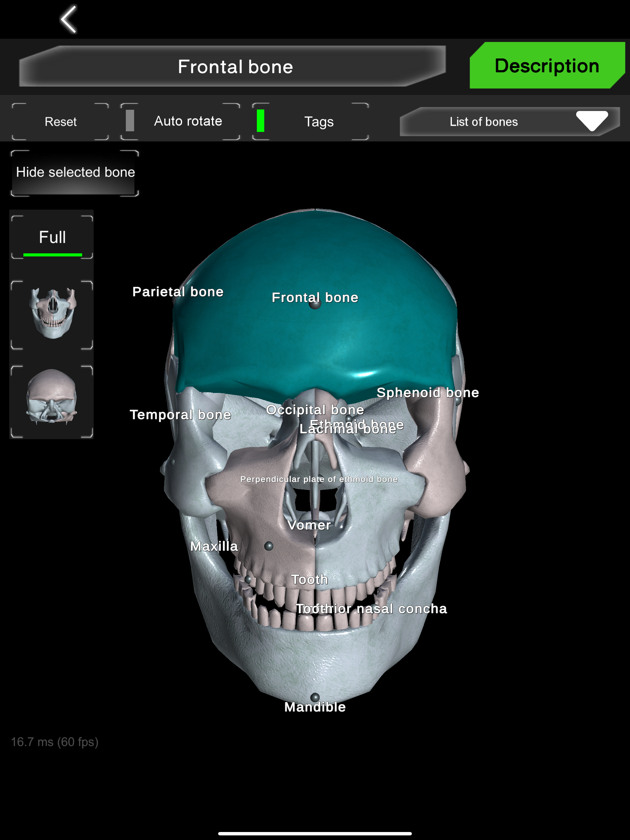Select the facial bones skull thumbnail

click(52, 315)
